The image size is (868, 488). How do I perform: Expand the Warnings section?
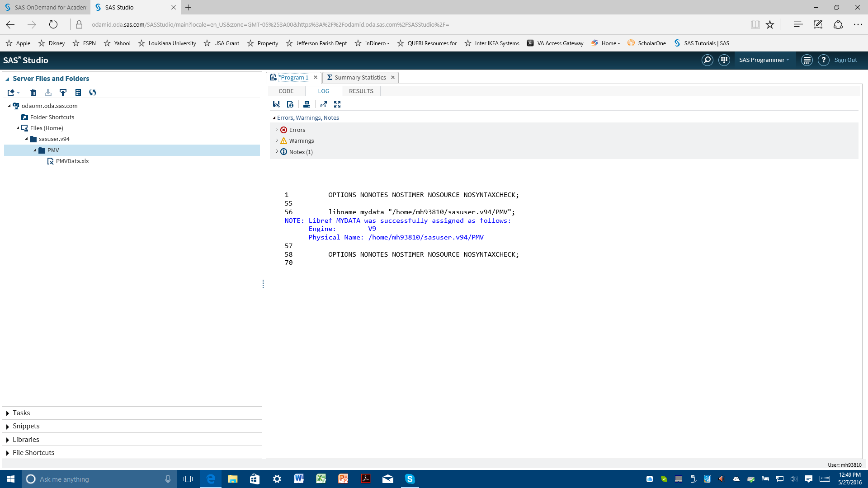point(277,141)
